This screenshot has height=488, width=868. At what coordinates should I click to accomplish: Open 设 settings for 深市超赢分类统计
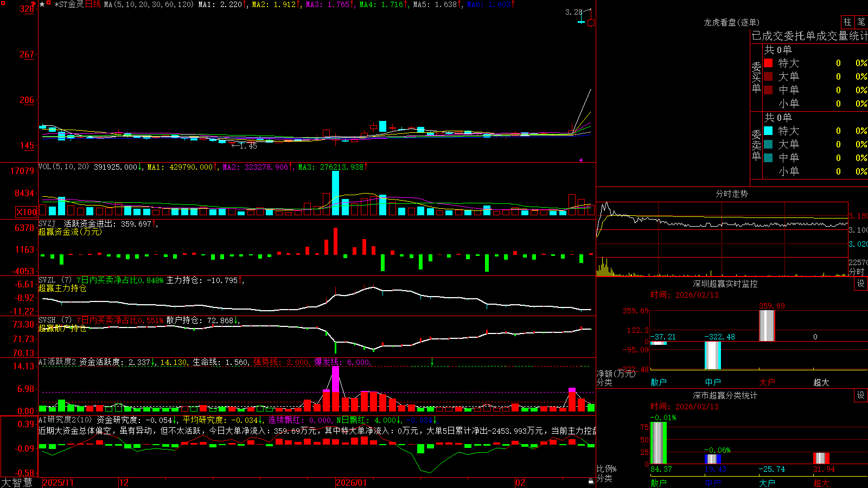point(861,395)
